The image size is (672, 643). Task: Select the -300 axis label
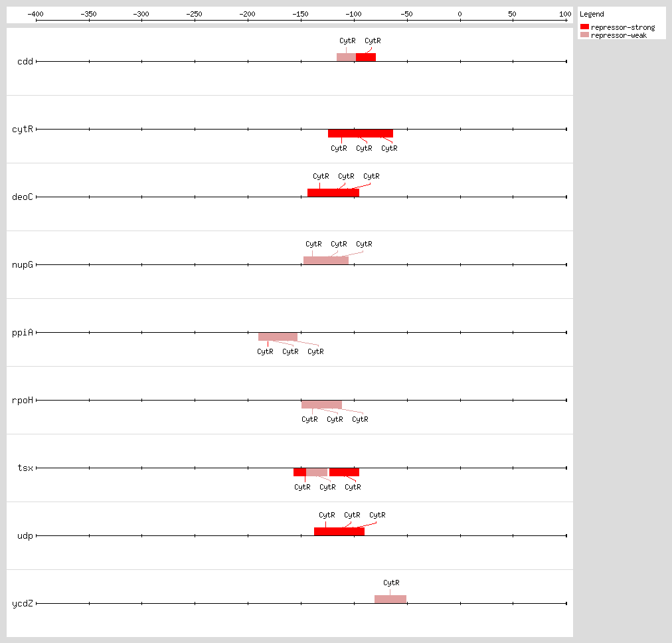pos(141,14)
